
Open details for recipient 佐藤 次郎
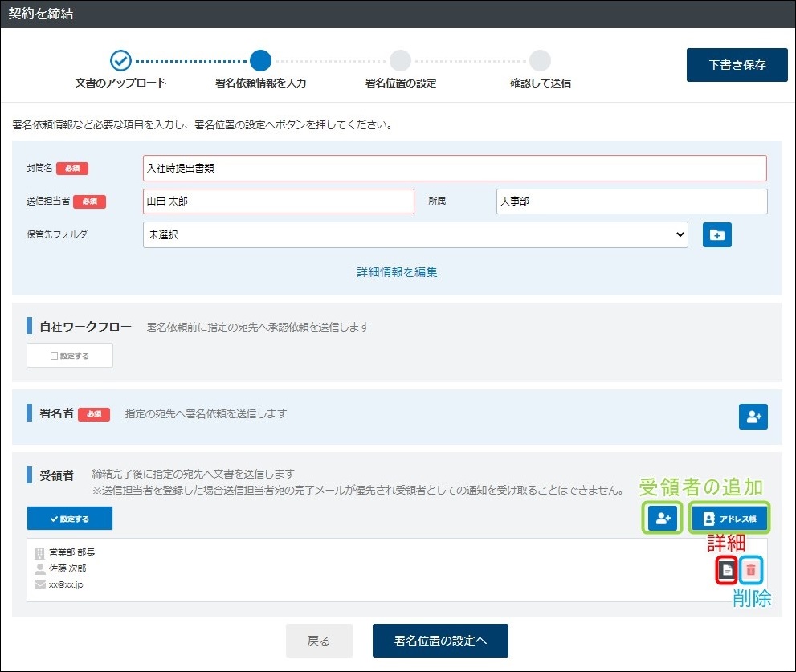726,570
